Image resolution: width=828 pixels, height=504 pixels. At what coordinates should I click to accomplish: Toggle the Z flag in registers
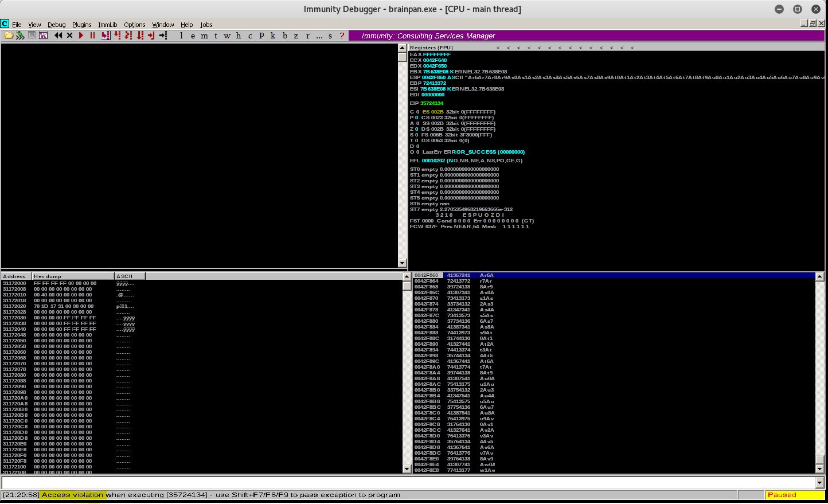click(x=417, y=129)
